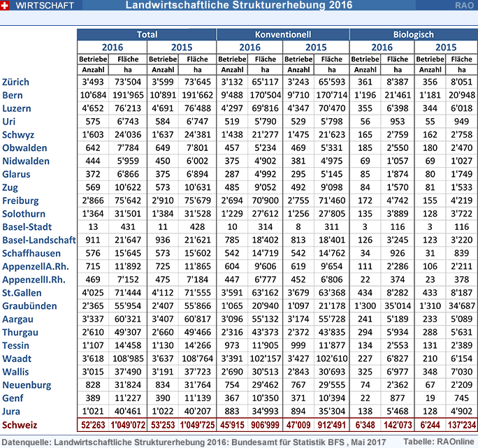Select the Biologisch column group header
Image resolution: width=478 pixels, height=448 pixels.
pyautogui.click(x=413, y=34)
